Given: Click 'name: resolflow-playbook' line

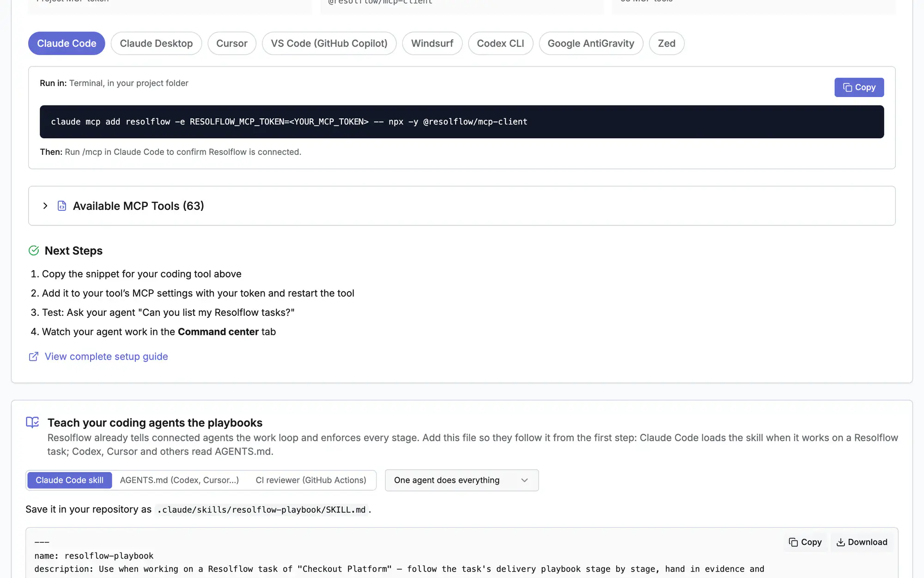Looking at the screenshot, I should point(94,556).
